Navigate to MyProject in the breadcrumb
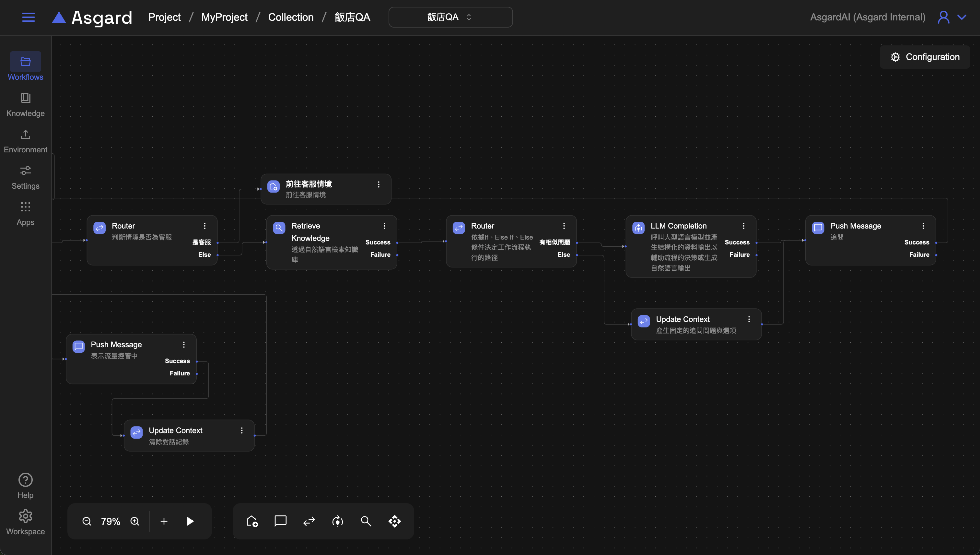Screen dimensions: 980x555 pos(224,17)
